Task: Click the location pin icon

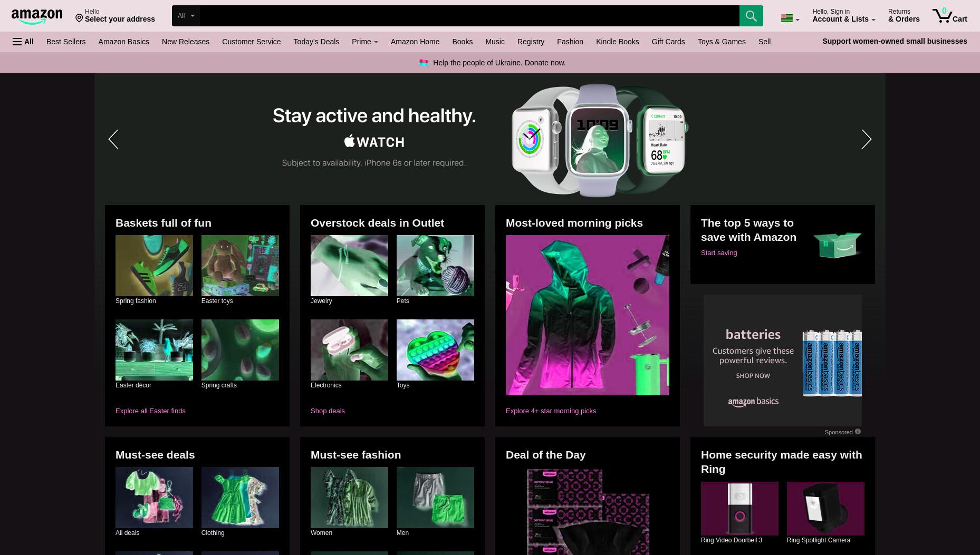Action: [79, 18]
